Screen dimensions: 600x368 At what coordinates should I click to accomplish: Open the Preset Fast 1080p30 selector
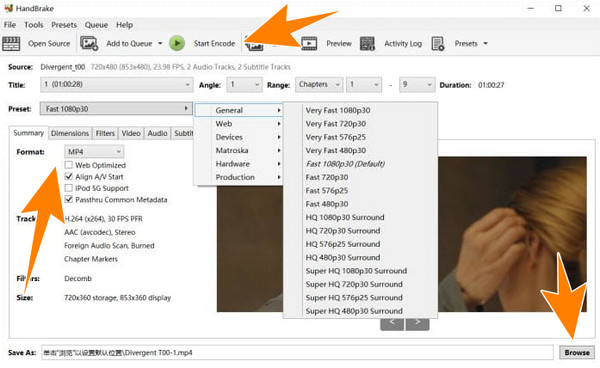[x=116, y=109]
